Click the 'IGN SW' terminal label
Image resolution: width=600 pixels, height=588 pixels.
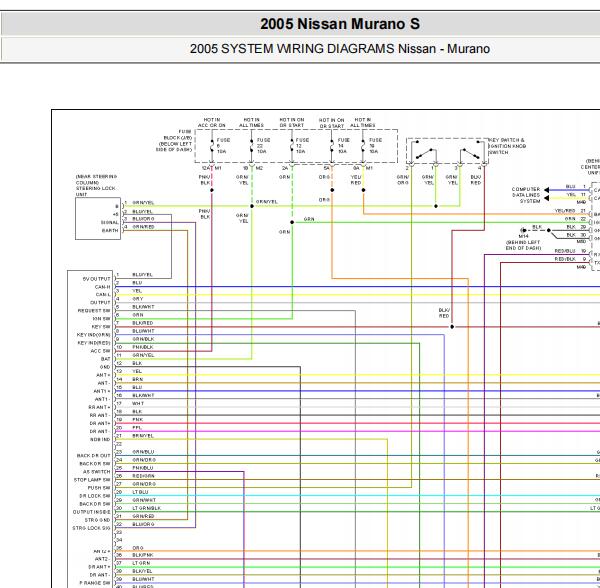[101, 319]
